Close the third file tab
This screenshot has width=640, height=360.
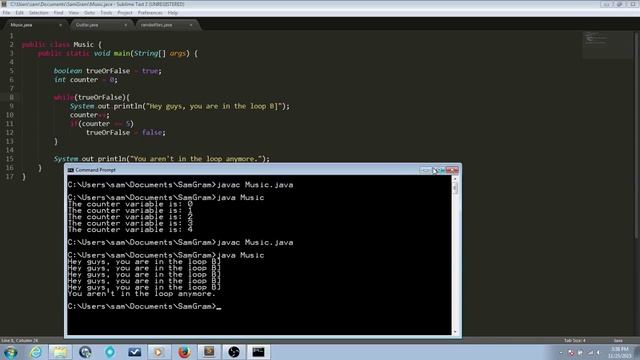[191, 25]
